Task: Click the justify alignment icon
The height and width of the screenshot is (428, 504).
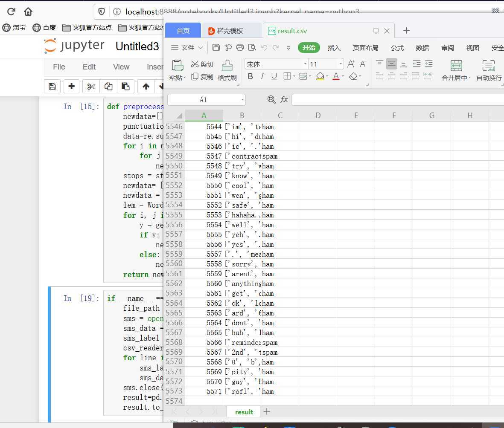Action: tap(415, 76)
